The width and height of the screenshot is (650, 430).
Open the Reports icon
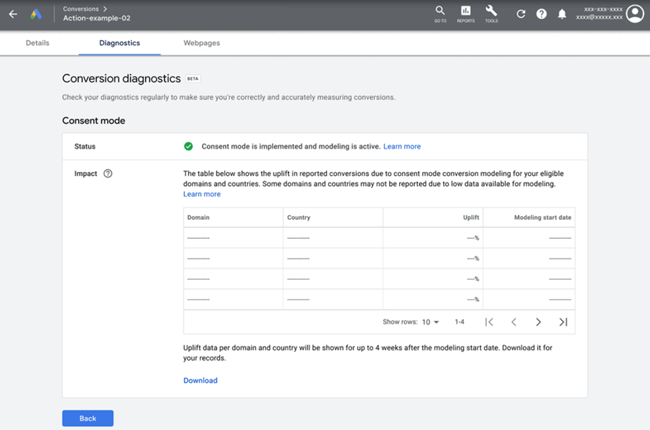tap(466, 13)
